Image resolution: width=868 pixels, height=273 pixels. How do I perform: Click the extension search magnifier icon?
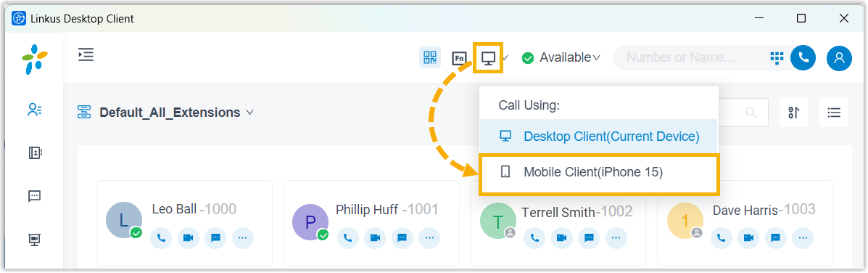pyautogui.click(x=751, y=113)
